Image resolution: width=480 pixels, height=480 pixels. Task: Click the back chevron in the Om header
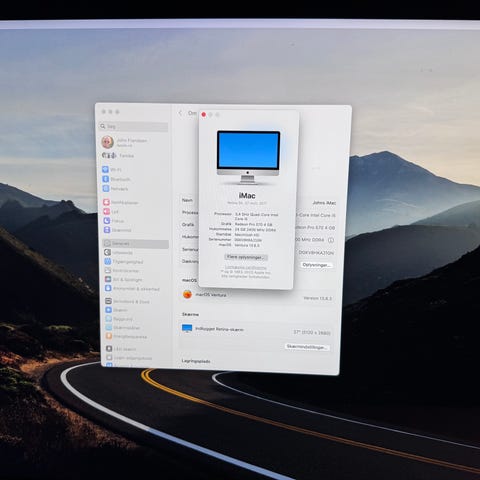[x=180, y=113]
